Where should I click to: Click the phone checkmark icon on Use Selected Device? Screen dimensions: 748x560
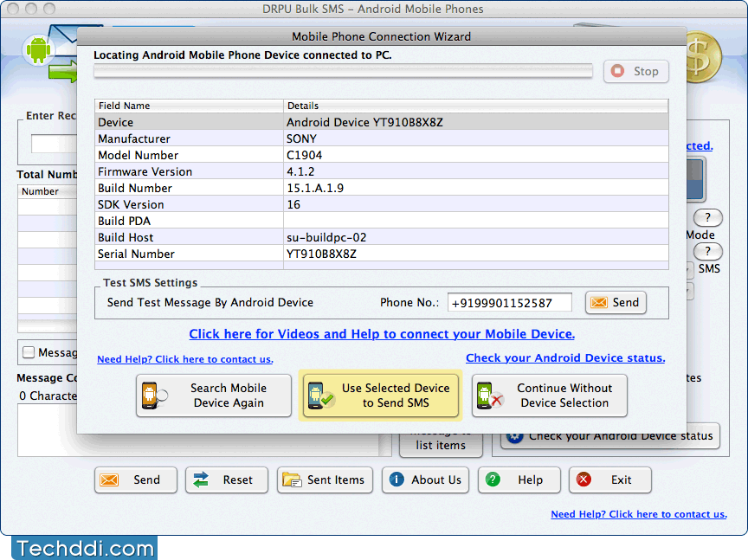pyautogui.click(x=320, y=396)
